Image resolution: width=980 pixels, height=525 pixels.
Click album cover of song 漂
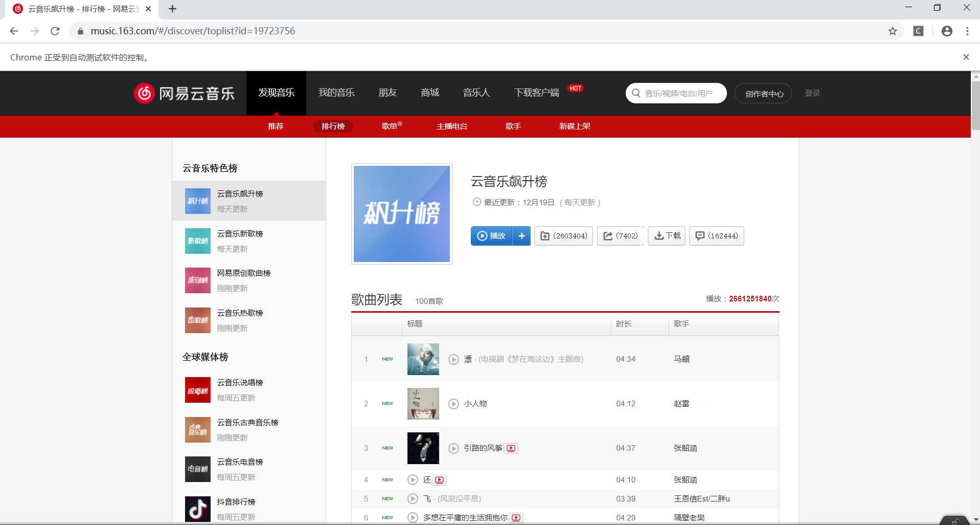(423, 359)
